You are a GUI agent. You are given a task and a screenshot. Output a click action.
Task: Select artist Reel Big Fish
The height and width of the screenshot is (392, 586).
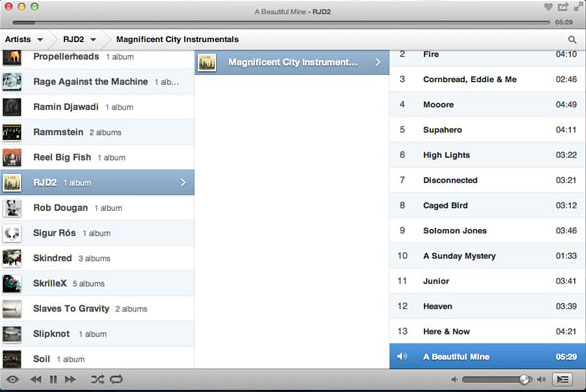click(x=97, y=157)
